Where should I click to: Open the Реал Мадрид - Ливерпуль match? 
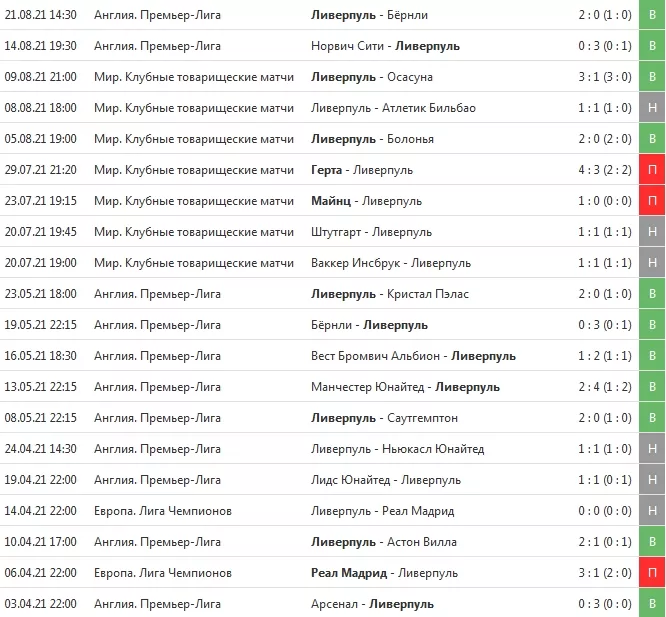[x=384, y=573]
